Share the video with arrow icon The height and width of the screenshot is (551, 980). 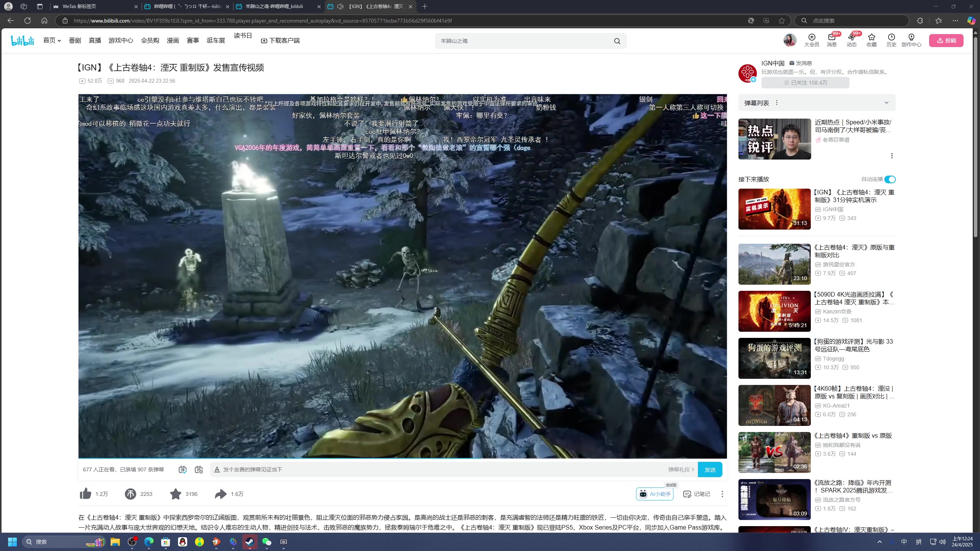click(220, 494)
